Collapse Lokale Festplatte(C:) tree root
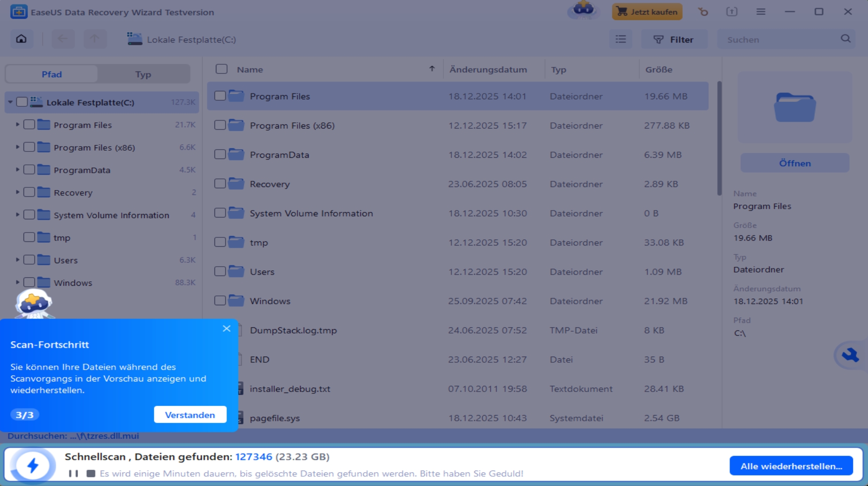 pyautogui.click(x=10, y=102)
